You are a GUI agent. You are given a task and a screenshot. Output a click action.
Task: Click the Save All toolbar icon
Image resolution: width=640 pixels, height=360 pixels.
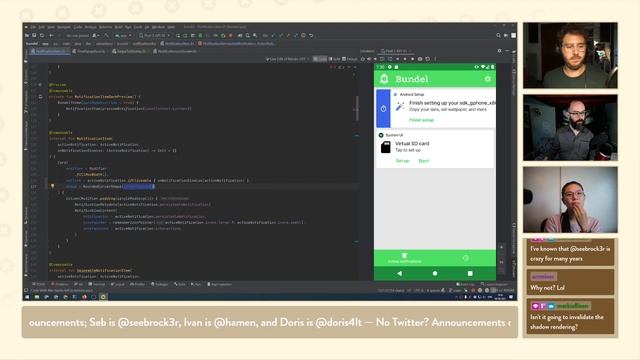point(34,36)
